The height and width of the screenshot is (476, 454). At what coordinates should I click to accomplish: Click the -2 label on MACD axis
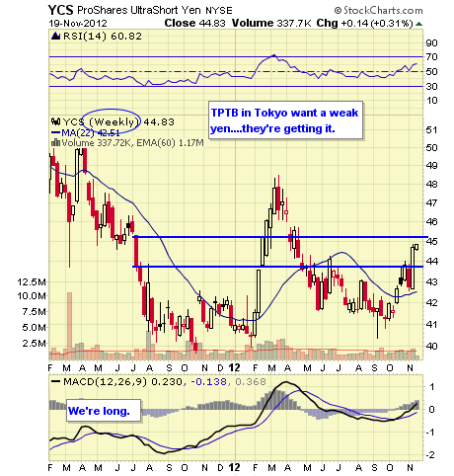[431, 455]
